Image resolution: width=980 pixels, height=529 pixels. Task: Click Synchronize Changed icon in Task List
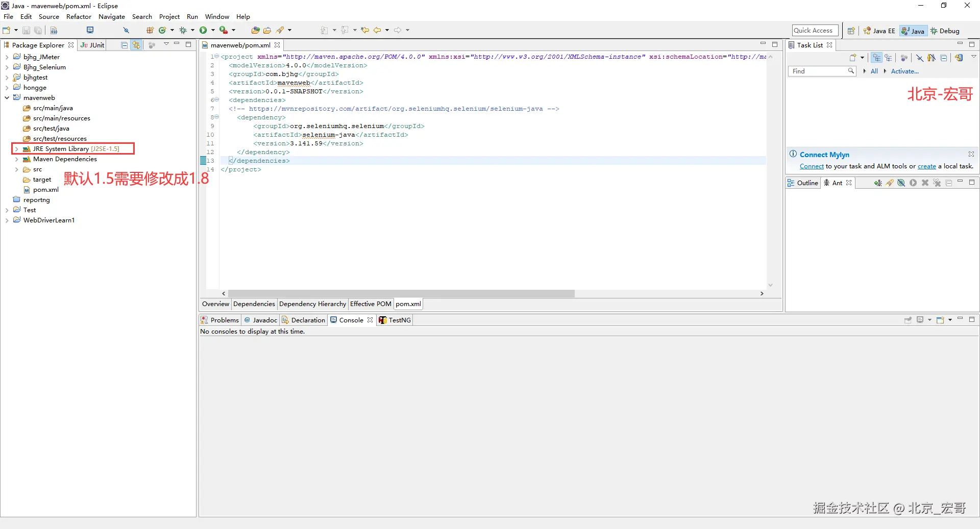(959, 58)
